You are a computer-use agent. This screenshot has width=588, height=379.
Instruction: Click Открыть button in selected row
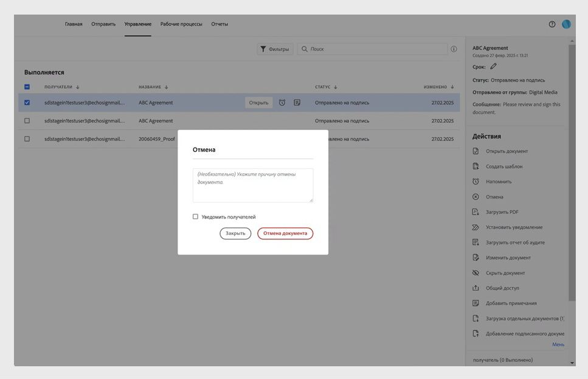(259, 103)
